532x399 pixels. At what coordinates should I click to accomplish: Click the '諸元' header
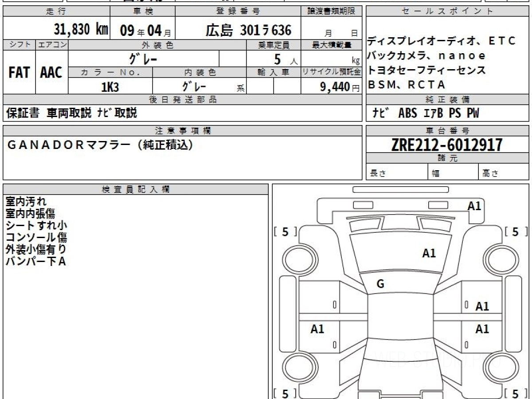447,158
